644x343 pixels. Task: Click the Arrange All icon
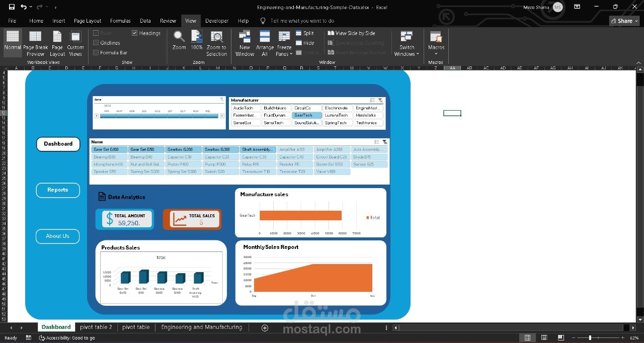pyautogui.click(x=265, y=40)
